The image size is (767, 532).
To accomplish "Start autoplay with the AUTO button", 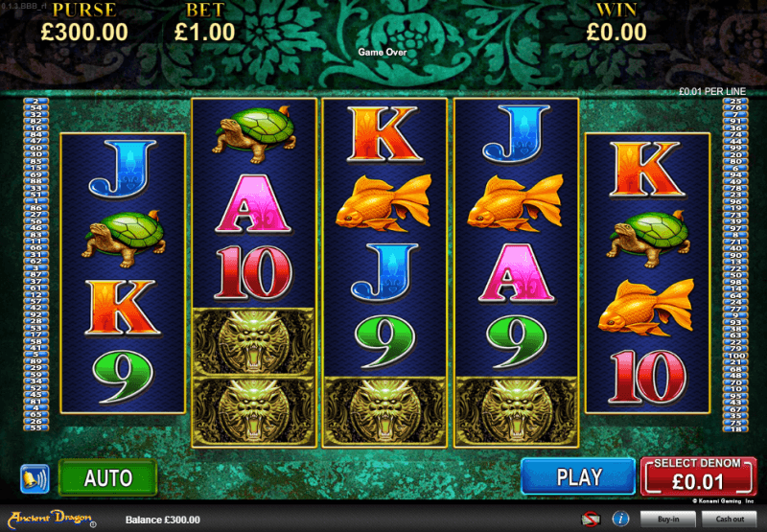I will (107, 477).
